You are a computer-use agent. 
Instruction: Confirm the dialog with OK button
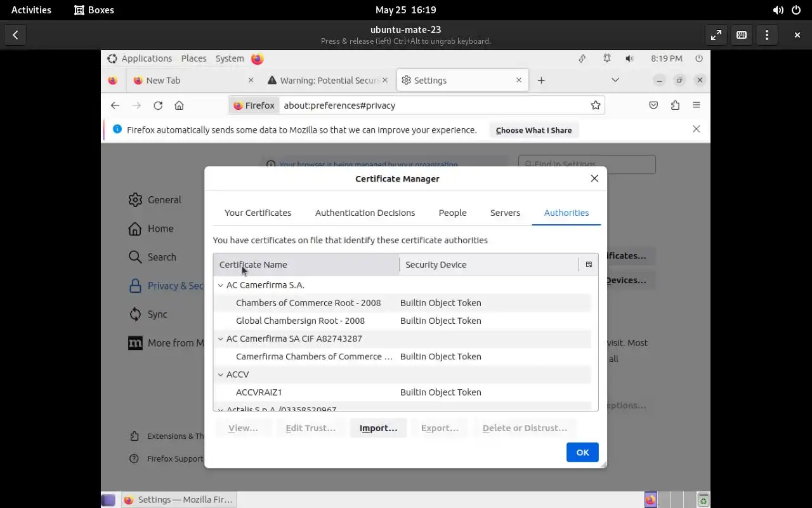(582, 453)
